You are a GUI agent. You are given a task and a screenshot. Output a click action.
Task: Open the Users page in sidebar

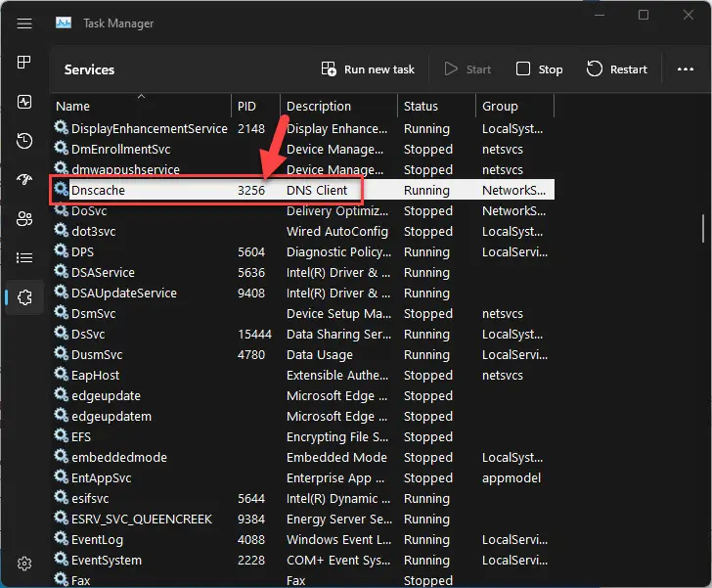(24, 219)
